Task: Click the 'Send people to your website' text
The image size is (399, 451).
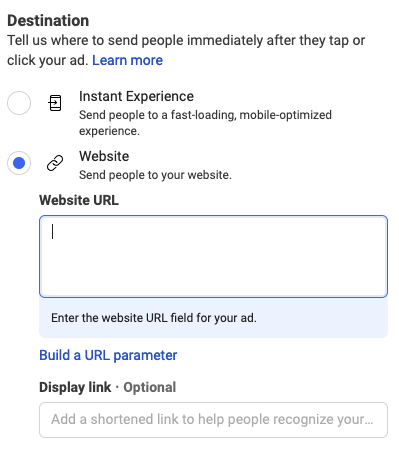Action: click(x=155, y=175)
